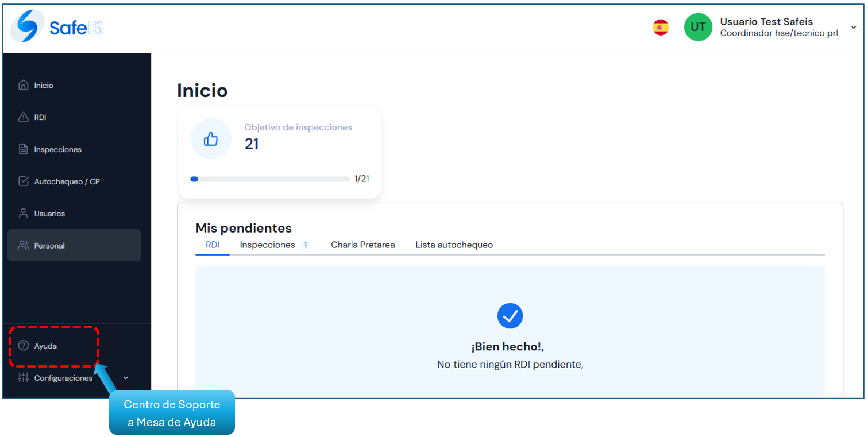Screen dimensions: 868x437
Task: Click the green UT user avatar
Action: 698,28
